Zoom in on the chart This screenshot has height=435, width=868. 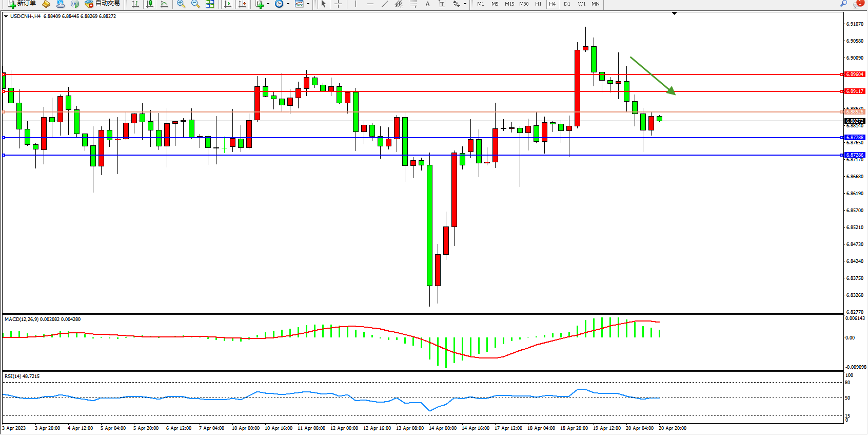coord(181,4)
